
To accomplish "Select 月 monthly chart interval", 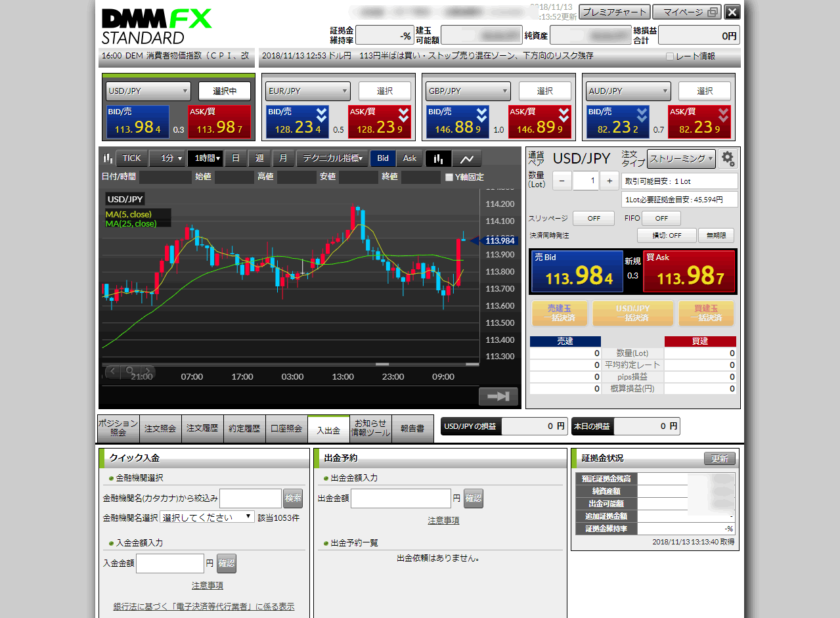I will (x=283, y=158).
